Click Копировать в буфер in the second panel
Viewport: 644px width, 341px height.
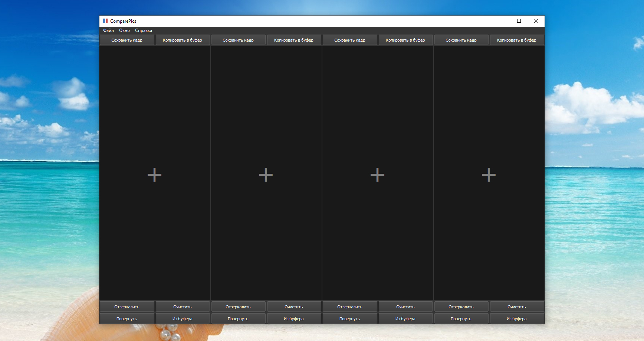coord(294,40)
